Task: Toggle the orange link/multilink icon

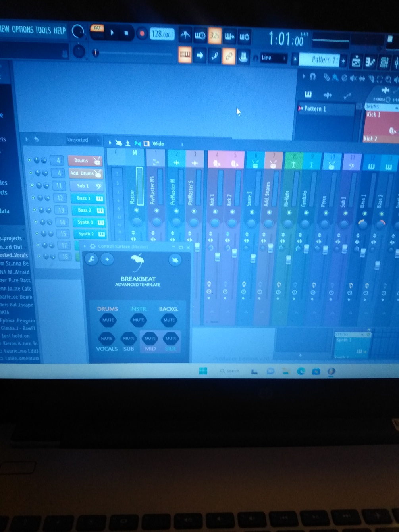Action: 229,56
